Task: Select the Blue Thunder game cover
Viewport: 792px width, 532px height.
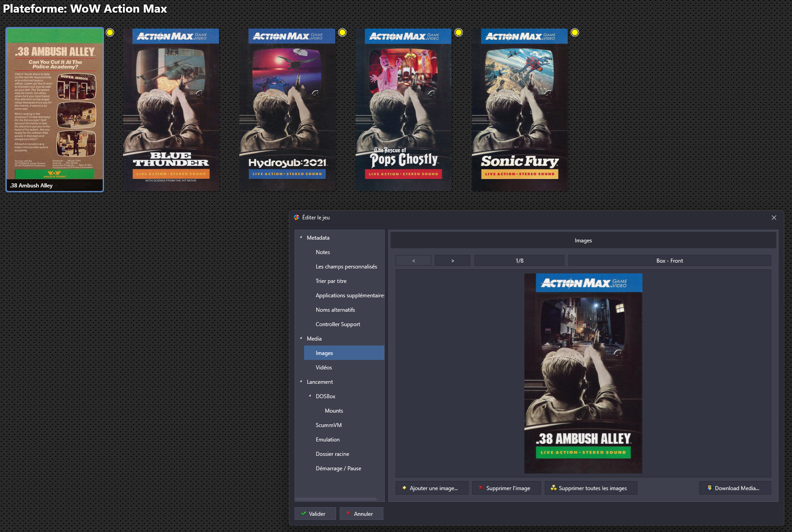Action: pyautogui.click(x=171, y=109)
